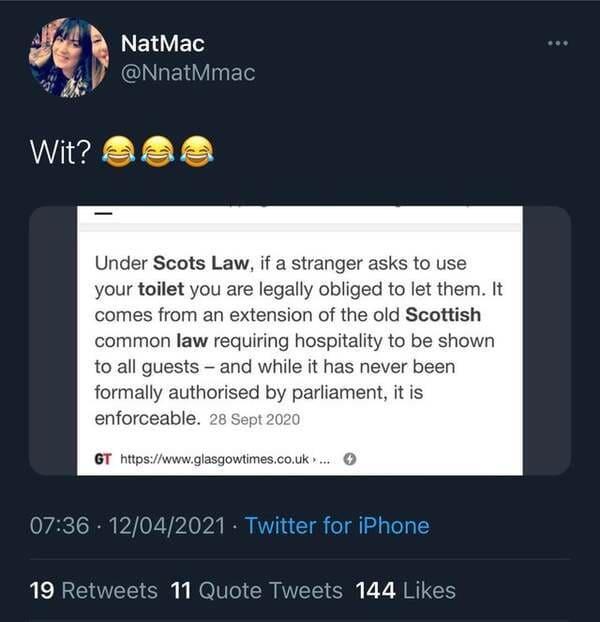The height and width of the screenshot is (622, 600).
Task: Open the 07:36 tweet timestamp
Action: click(59, 526)
